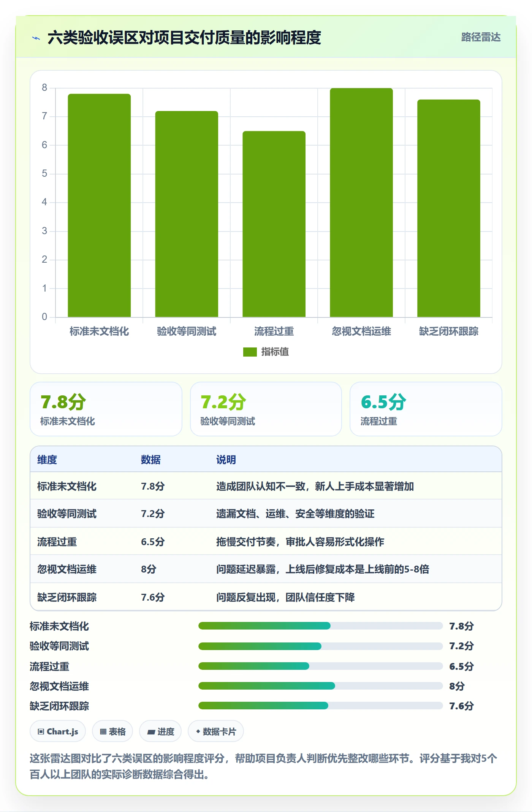Image resolution: width=532 pixels, height=812 pixels.
Task: Click the 忽视文档运维 bar in chart
Action: 361,203
